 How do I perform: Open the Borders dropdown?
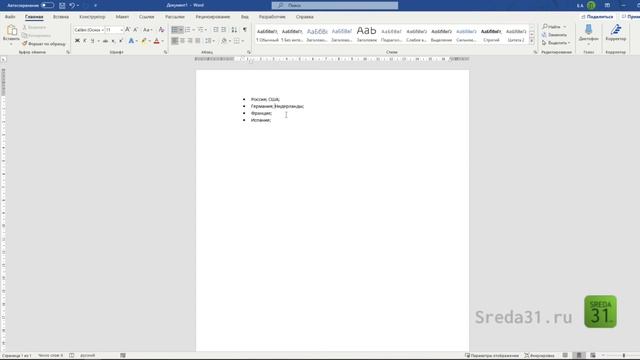(x=242, y=41)
